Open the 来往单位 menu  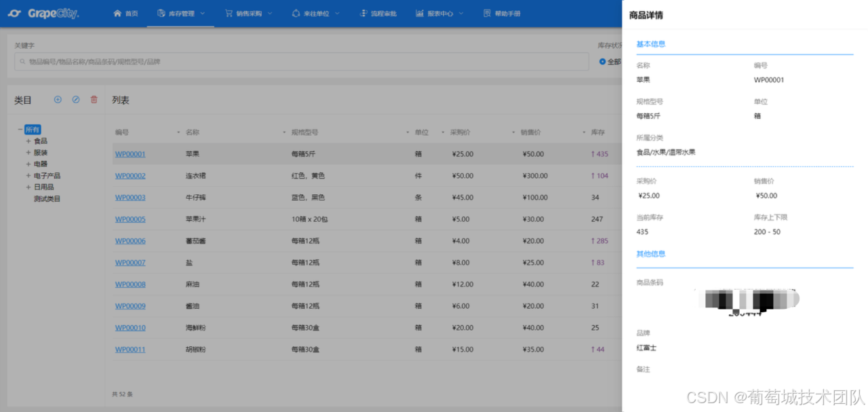click(x=315, y=13)
